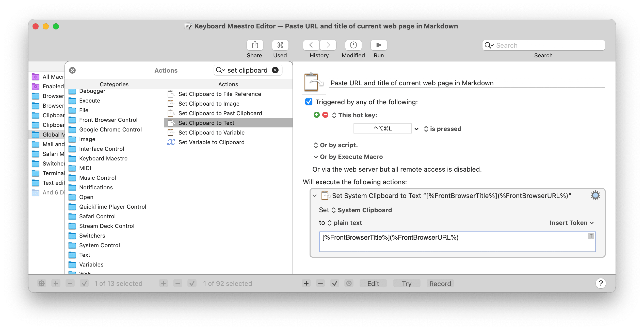Remove selected action with minus button

pyautogui.click(x=320, y=283)
